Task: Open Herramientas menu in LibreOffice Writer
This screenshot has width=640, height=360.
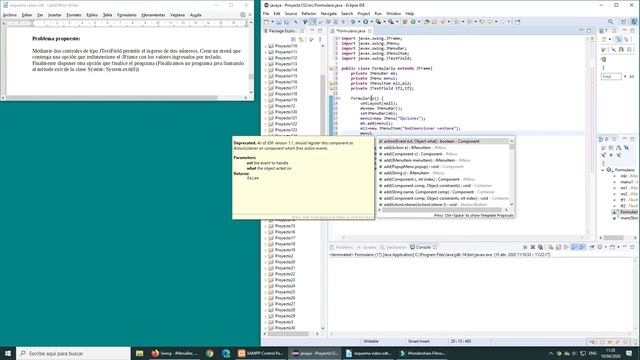Action: 153,15
